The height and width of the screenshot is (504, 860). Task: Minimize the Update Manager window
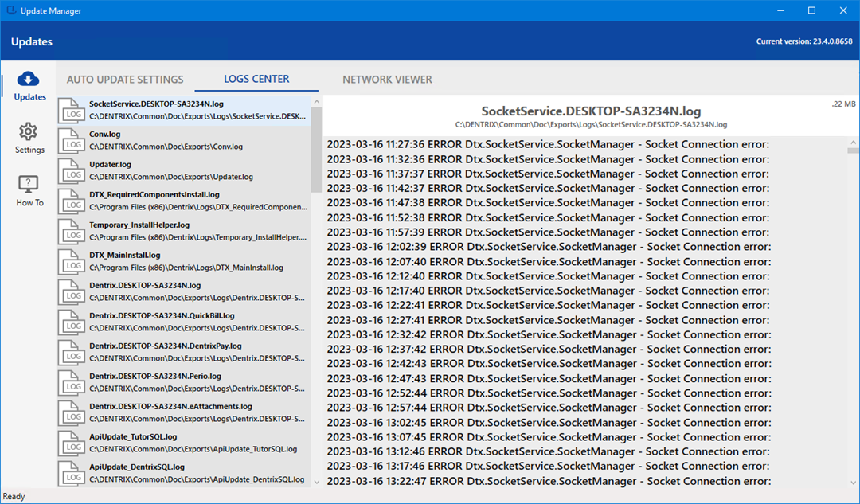(780, 10)
